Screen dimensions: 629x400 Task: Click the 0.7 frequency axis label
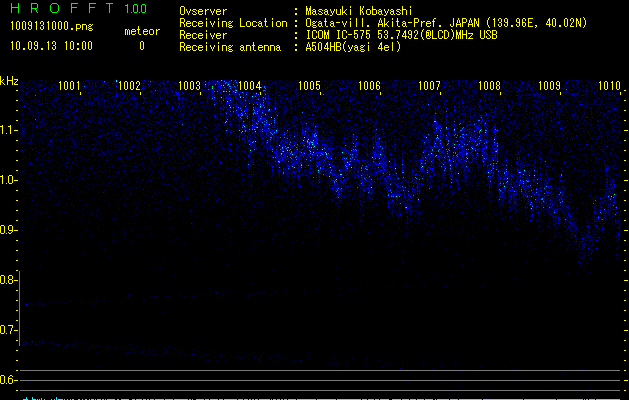(x=7, y=330)
